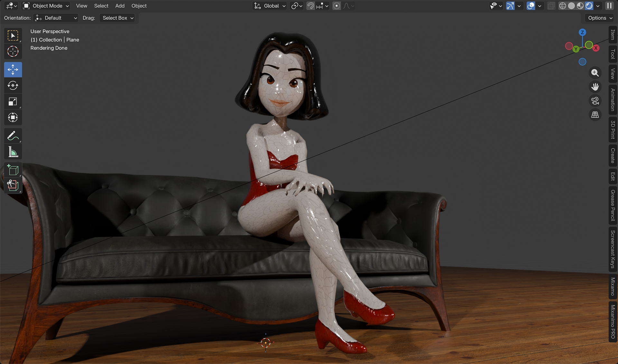Viewport: 618px width, 364px height.
Task: Open the Options popover
Action: tap(600, 18)
